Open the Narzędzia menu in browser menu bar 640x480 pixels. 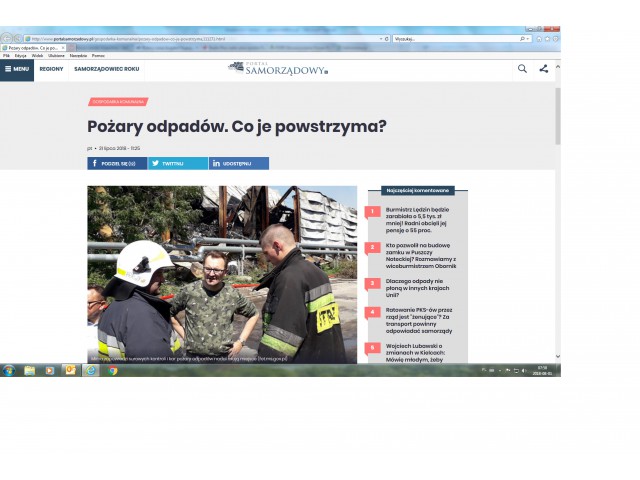78,56
